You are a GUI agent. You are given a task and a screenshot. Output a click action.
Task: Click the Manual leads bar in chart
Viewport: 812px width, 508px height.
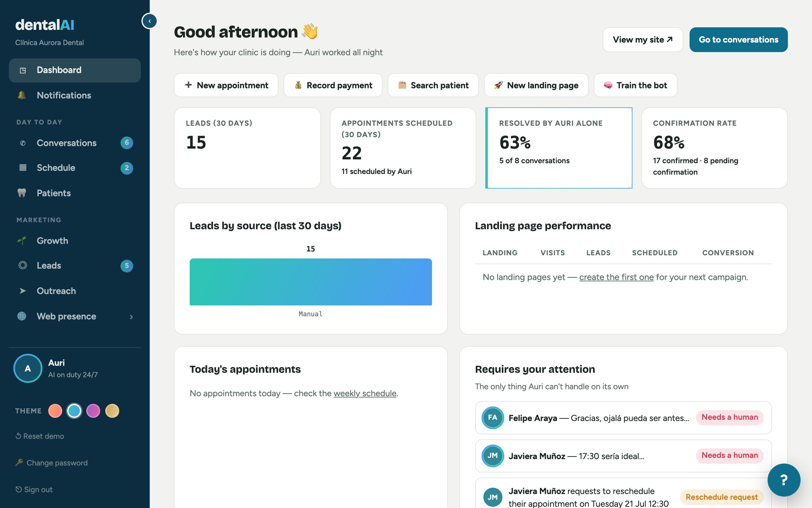coord(311,282)
